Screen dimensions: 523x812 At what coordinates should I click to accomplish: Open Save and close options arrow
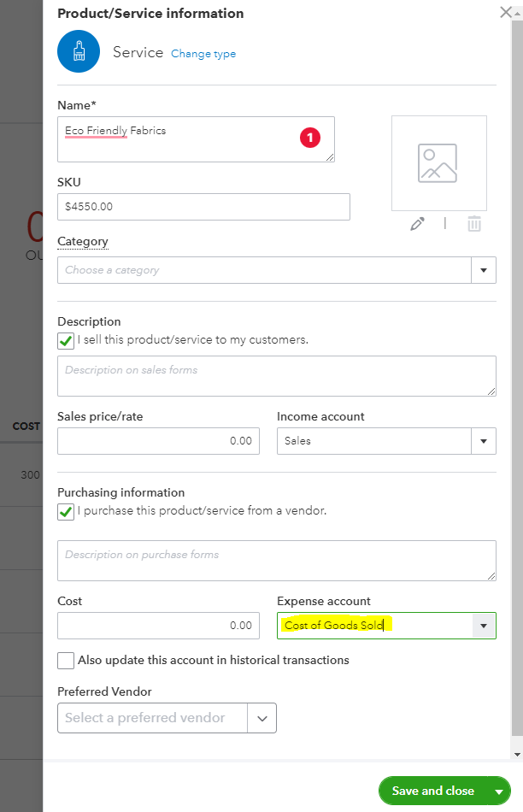pyautogui.click(x=498, y=791)
